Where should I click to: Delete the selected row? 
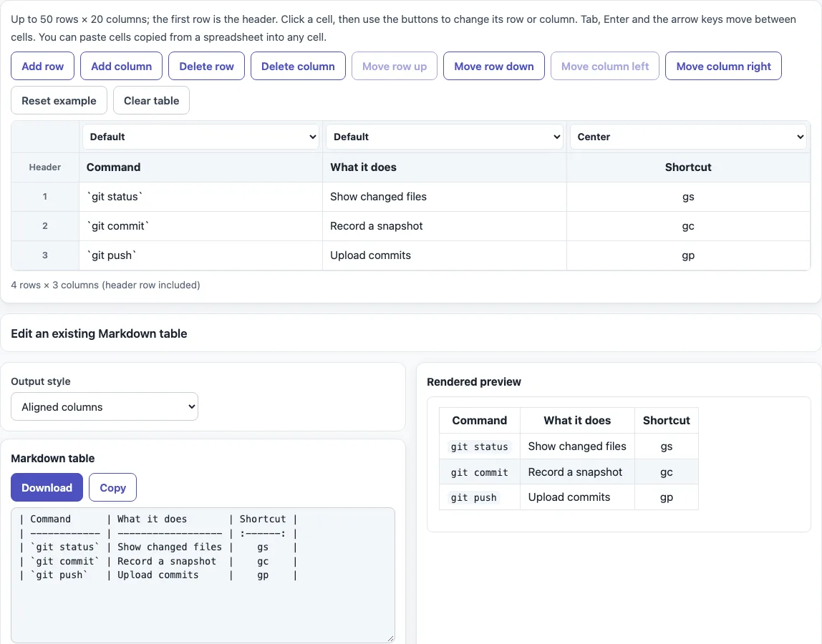click(x=206, y=66)
